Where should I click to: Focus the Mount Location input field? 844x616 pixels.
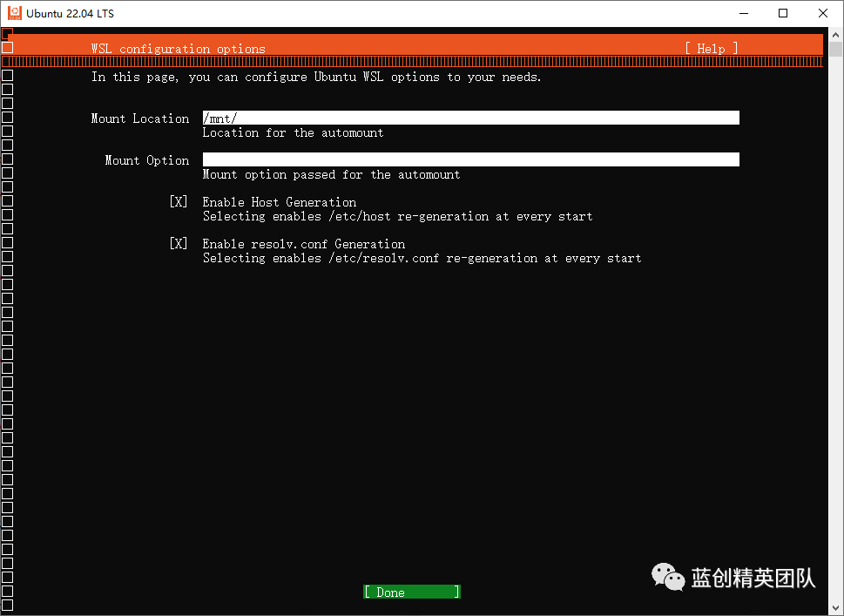471,118
